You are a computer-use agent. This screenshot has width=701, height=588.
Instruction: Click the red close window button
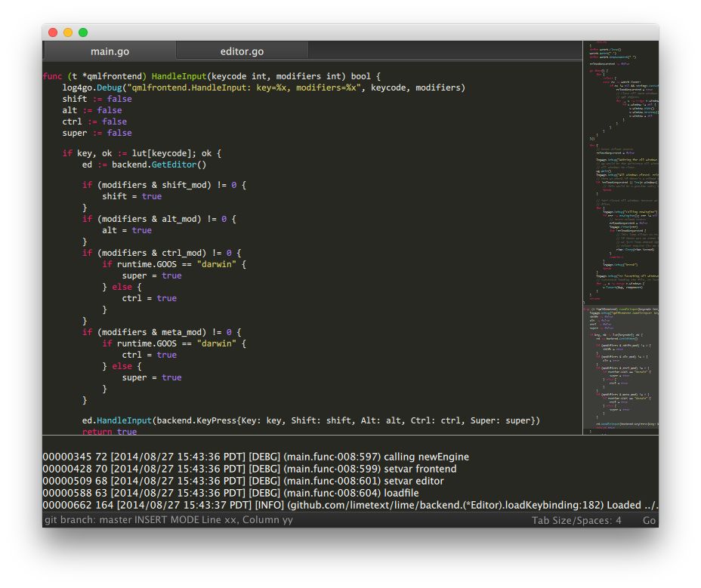point(53,32)
